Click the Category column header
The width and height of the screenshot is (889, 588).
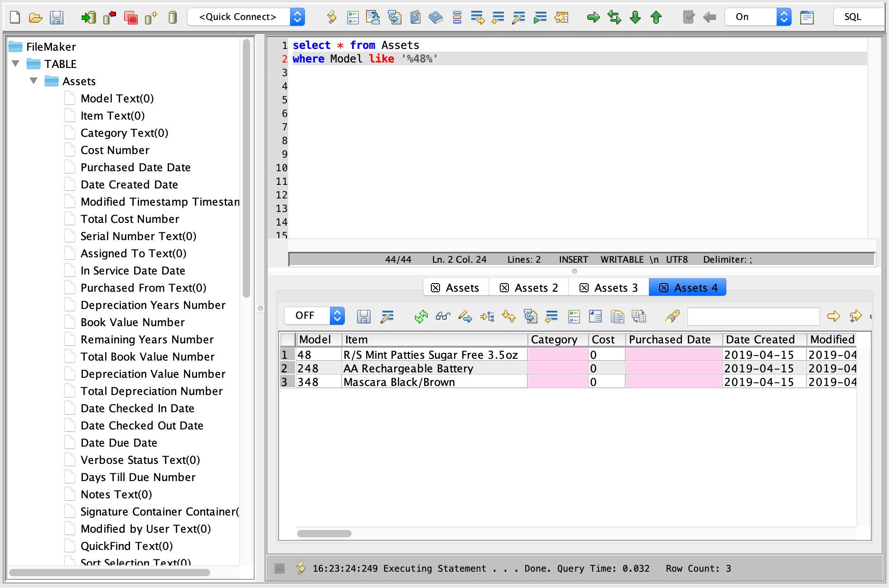click(558, 340)
